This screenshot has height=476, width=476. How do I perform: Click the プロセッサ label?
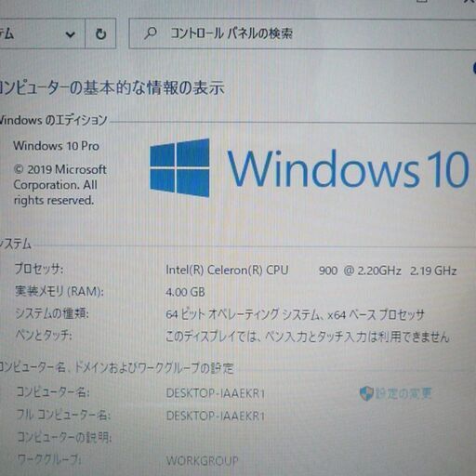pos(39,269)
